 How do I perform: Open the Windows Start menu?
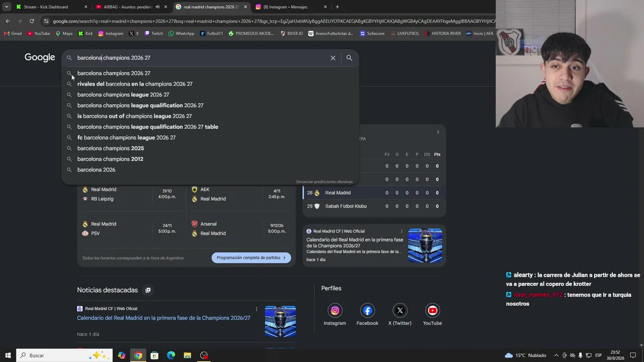point(8,355)
